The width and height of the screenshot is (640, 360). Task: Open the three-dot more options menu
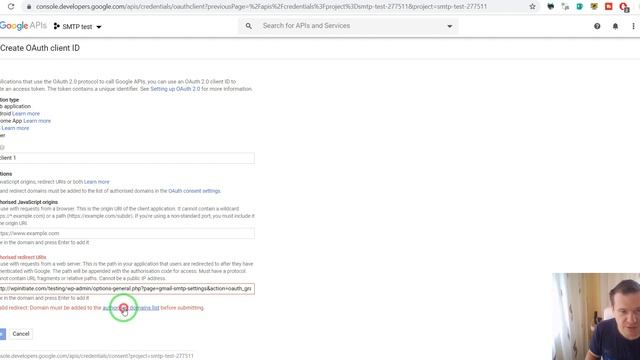pyautogui.click(x=633, y=26)
